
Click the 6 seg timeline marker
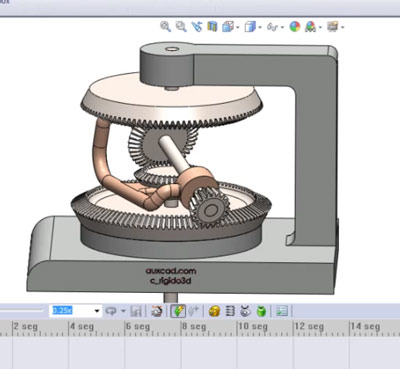click(x=137, y=326)
